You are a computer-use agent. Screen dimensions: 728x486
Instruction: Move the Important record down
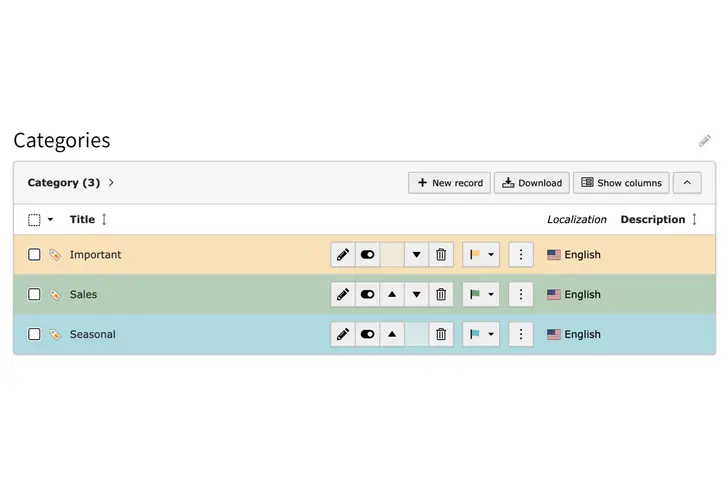[417, 255]
